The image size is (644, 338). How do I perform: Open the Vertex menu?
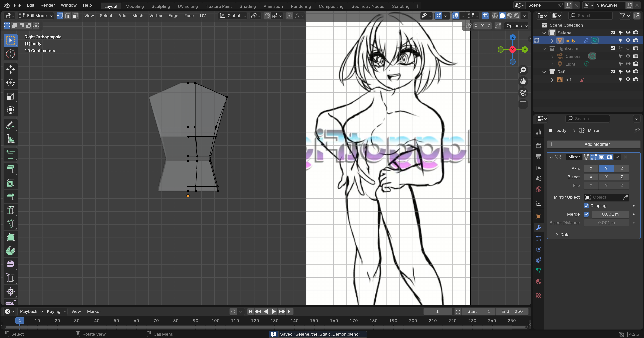[x=156, y=16]
